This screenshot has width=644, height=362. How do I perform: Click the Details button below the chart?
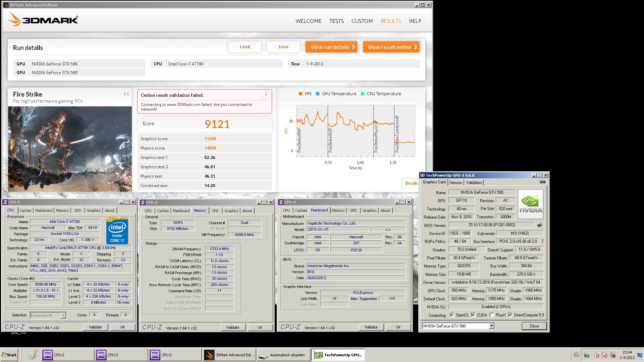pyautogui.click(x=410, y=183)
